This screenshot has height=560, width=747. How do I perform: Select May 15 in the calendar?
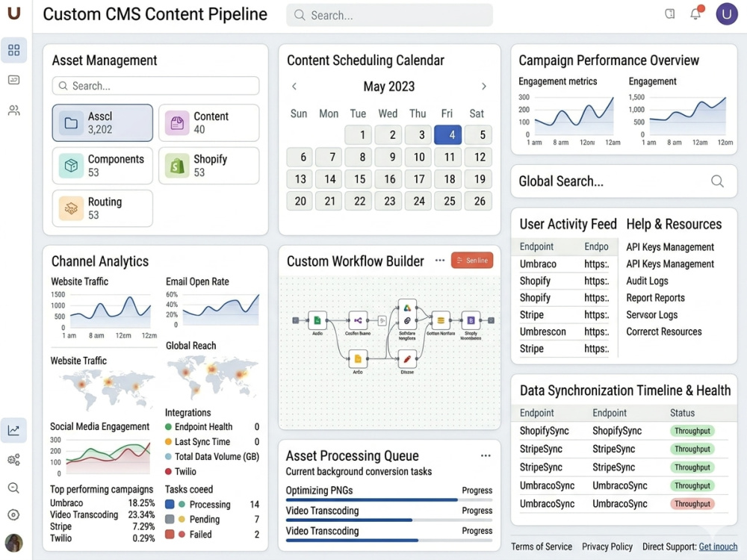pos(360,179)
